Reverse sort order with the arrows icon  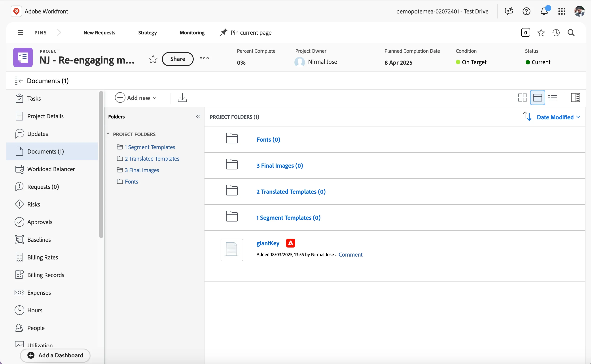coord(527,116)
